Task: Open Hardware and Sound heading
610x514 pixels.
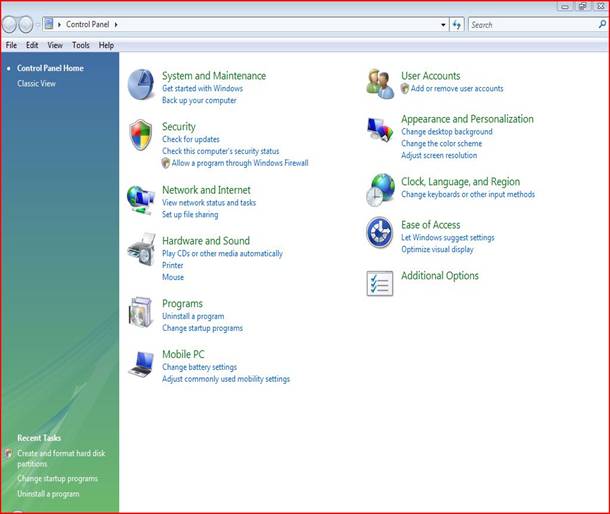Action: click(x=206, y=241)
